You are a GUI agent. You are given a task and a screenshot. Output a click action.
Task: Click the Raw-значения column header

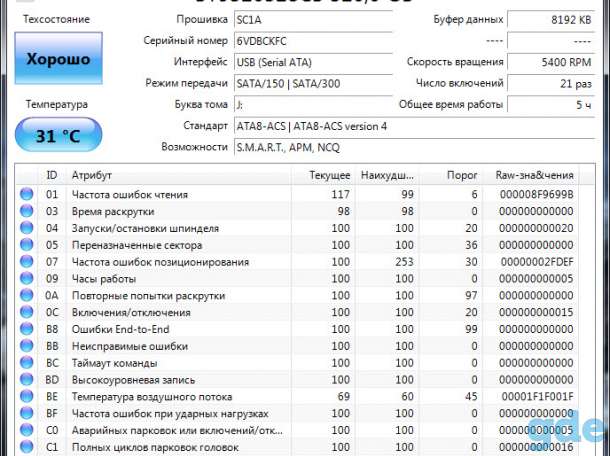point(531,175)
